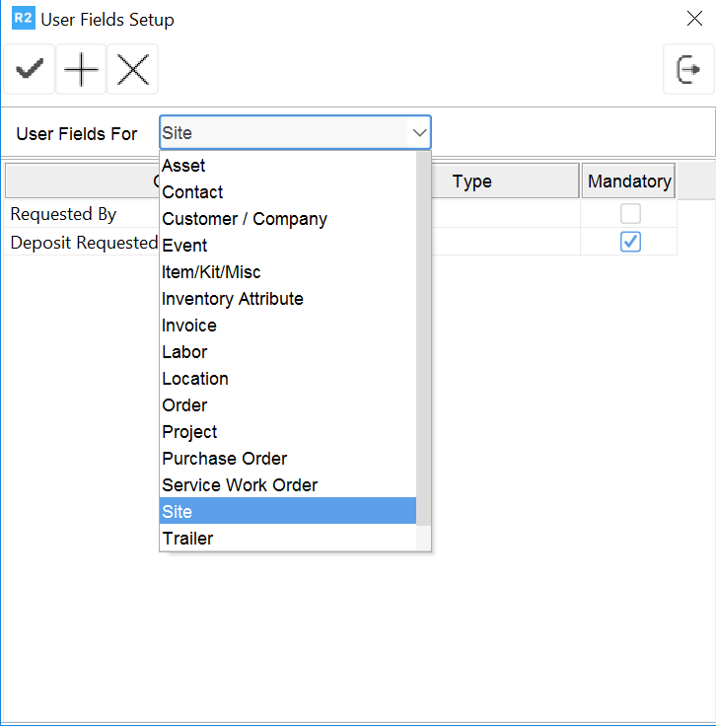
Task: Click the X delete field icon
Action: [x=132, y=70]
